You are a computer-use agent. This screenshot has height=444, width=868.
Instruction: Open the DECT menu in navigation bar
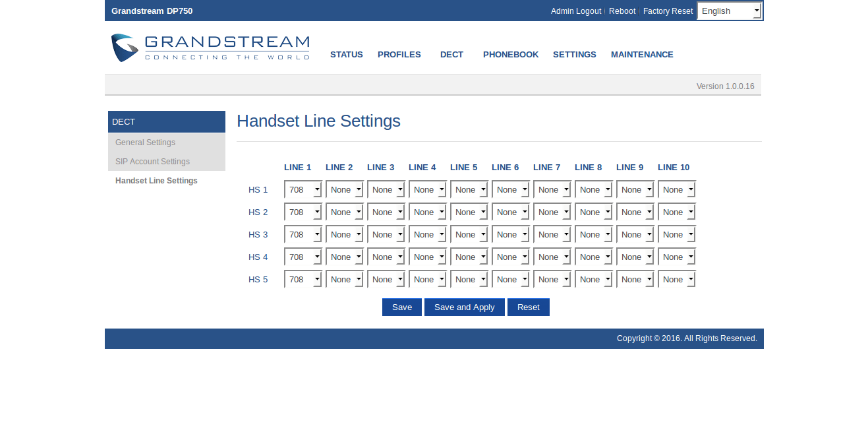(x=451, y=55)
